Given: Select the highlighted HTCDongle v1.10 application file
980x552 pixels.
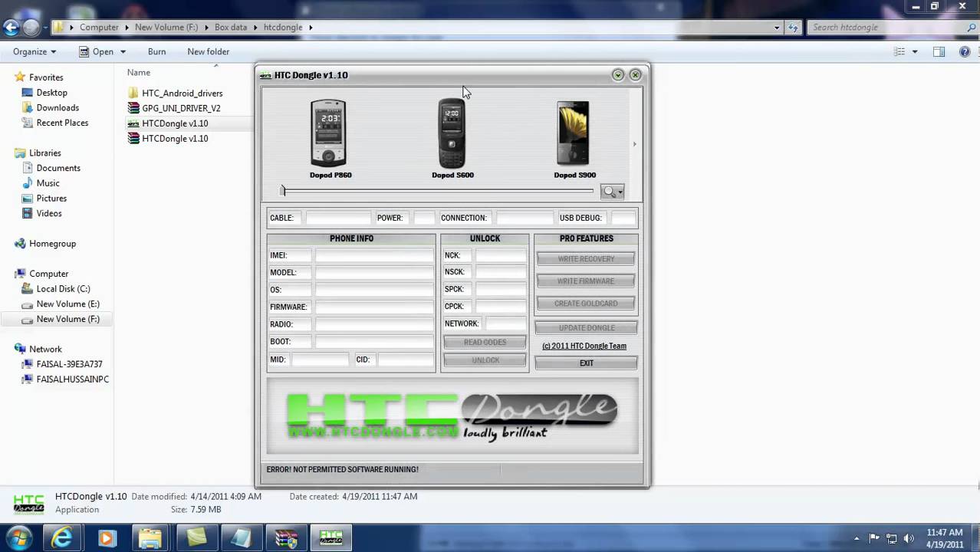Looking at the screenshot, I should [175, 123].
